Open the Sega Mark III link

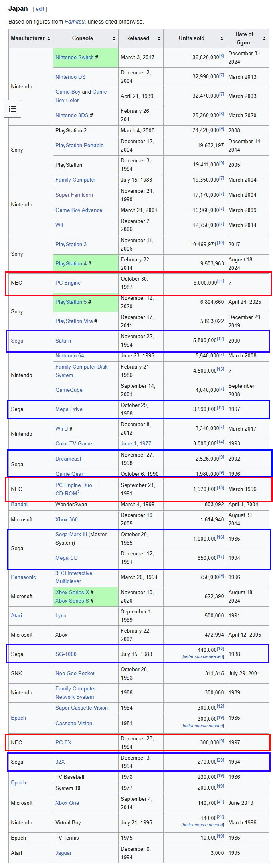coord(71,534)
